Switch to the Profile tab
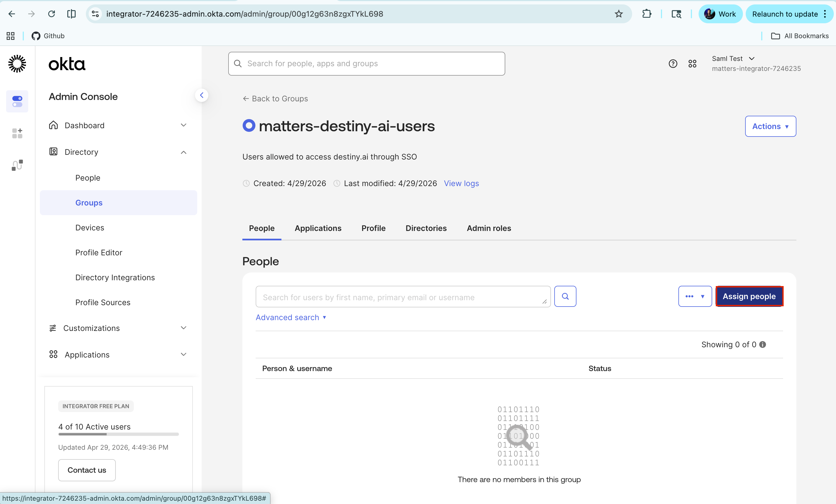This screenshot has height=504, width=836. [374, 228]
